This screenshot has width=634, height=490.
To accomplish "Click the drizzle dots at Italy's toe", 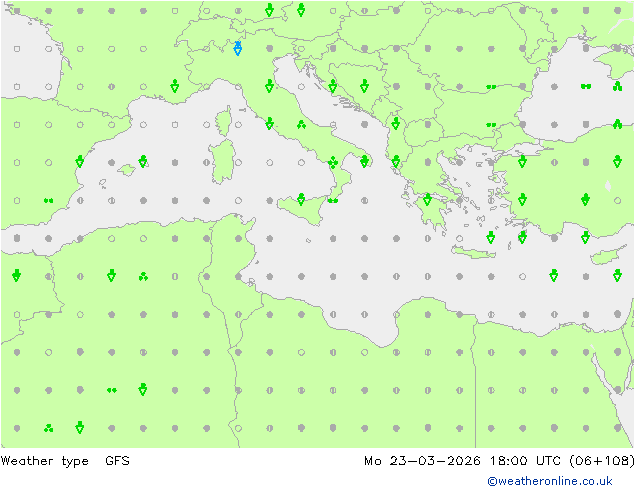I will pyautogui.click(x=333, y=201).
